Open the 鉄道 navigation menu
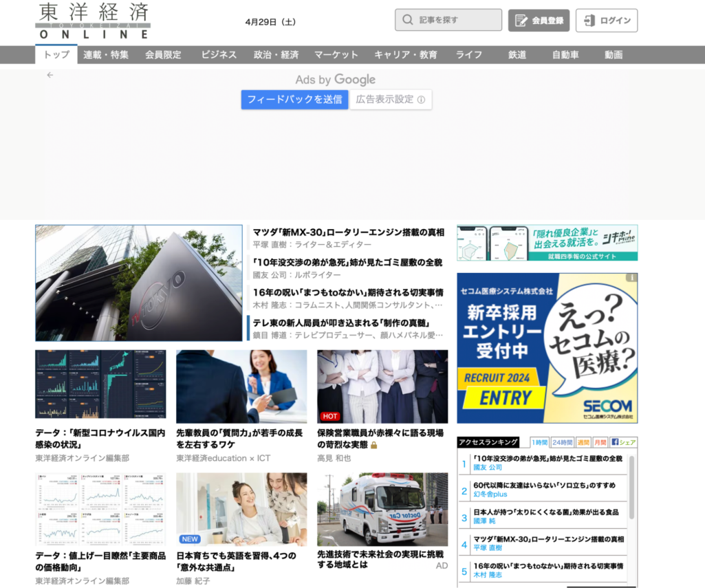This screenshot has height=588, width=705. click(x=517, y=54)
